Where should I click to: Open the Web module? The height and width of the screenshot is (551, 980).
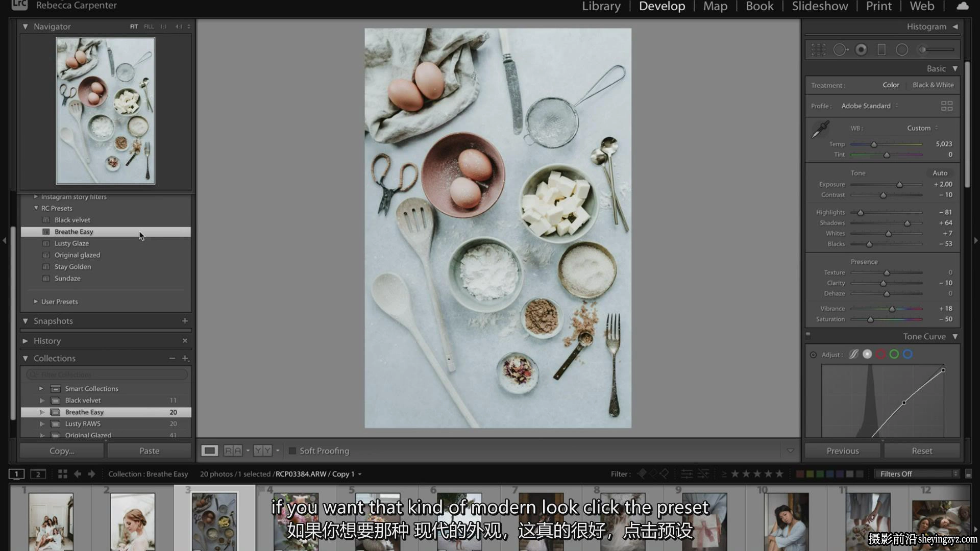click(x=922, y=6)
